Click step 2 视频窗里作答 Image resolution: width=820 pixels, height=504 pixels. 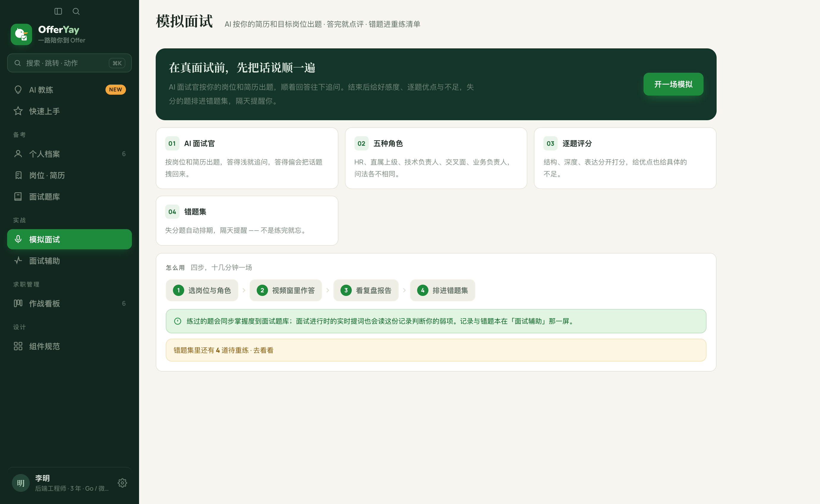[x=286, y=290]
